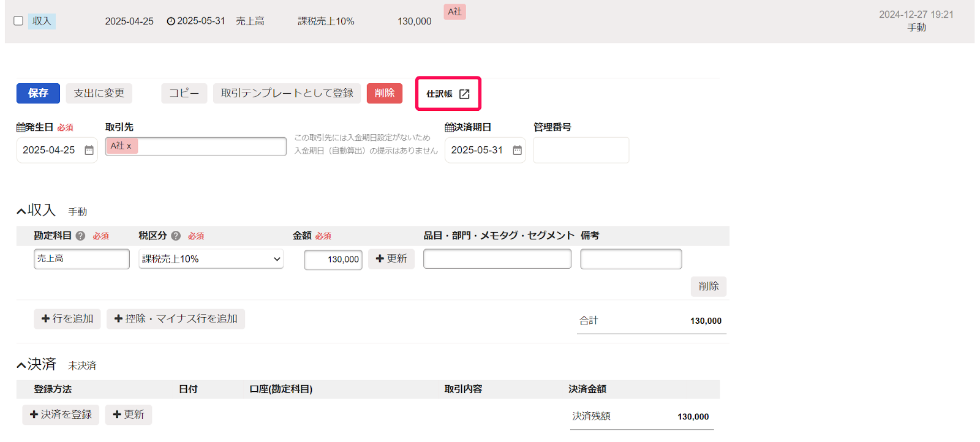Click the timestamp 2024-12-27 19:21
The image size is (980, 442).
point(916,15)
